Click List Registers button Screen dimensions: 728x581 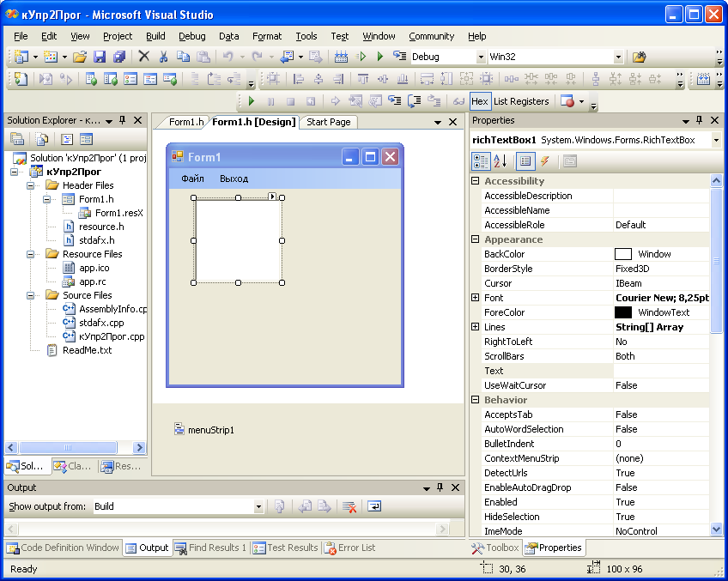pos(521,101)
